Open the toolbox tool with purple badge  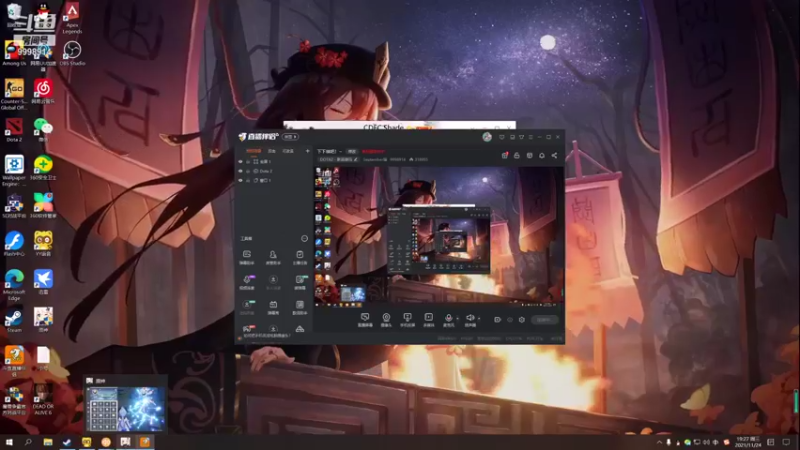pyautogui.click(x=247, y=282)
